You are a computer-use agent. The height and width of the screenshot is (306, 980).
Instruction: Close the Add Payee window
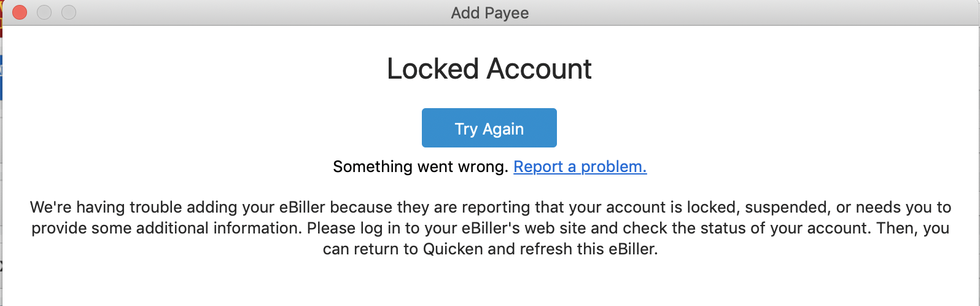[20, 12]
